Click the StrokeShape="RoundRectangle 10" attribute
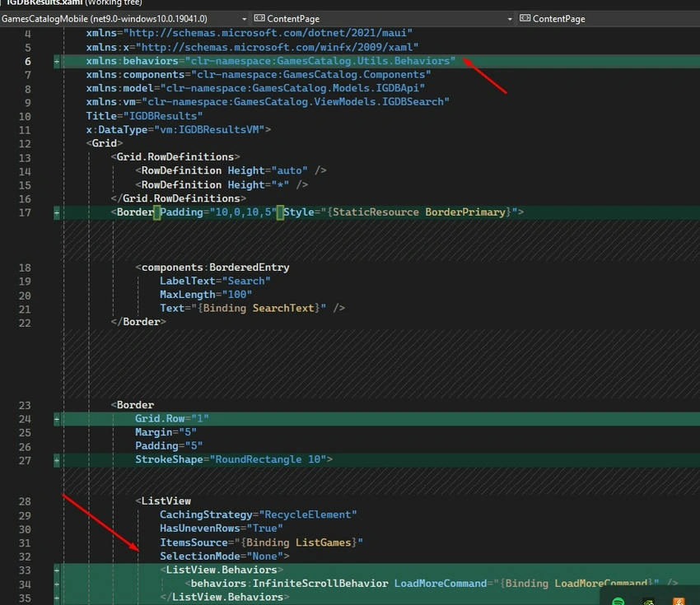The height and width of the screenshot is (605, 700). pyautogui.click(x=234, y=459)
